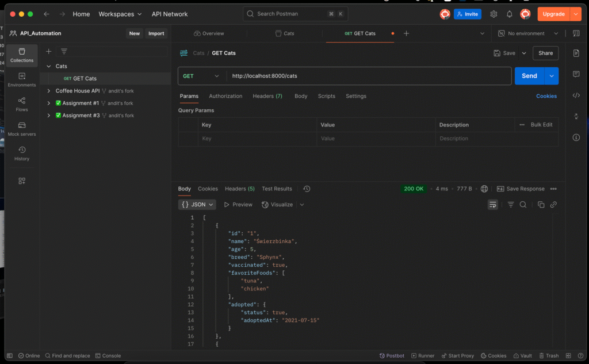Click the Import button
This screenshot has width=589, height=364.
coord(156,33)
